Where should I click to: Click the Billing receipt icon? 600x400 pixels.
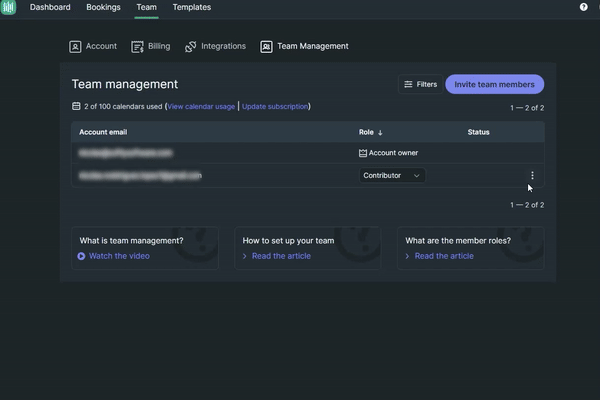tap(137, 46)
